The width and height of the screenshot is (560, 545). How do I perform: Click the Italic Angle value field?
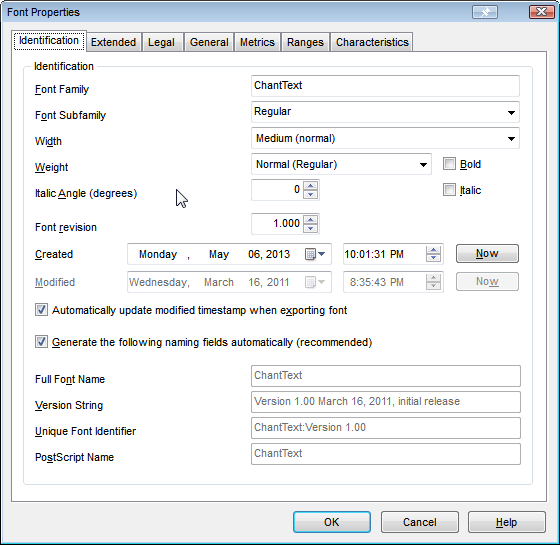277,190
